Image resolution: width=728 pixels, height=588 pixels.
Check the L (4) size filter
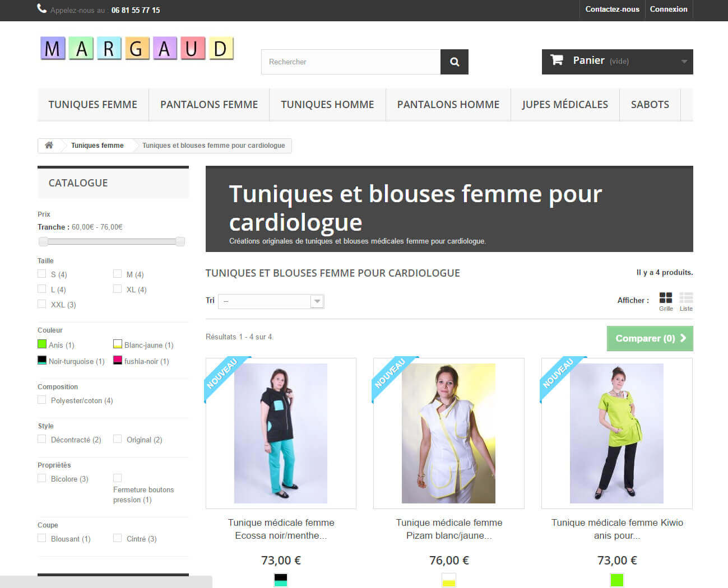42,289
